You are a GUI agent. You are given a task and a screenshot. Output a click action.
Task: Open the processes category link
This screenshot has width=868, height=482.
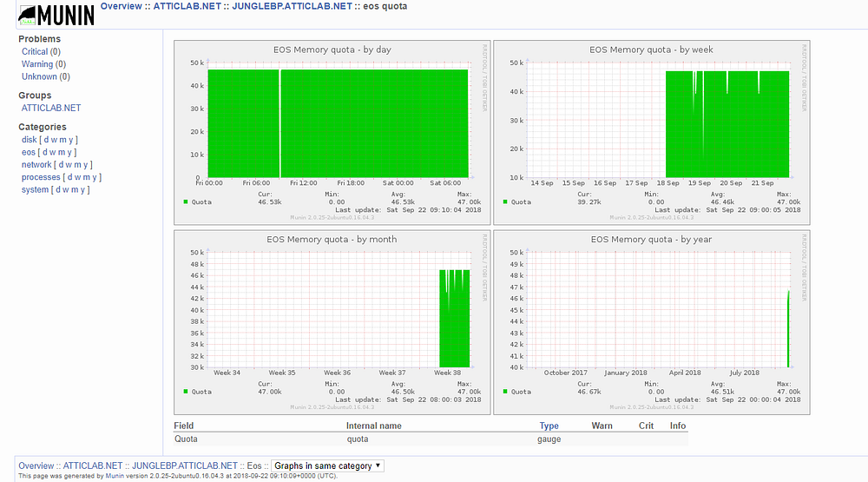(x=41, y=177)
